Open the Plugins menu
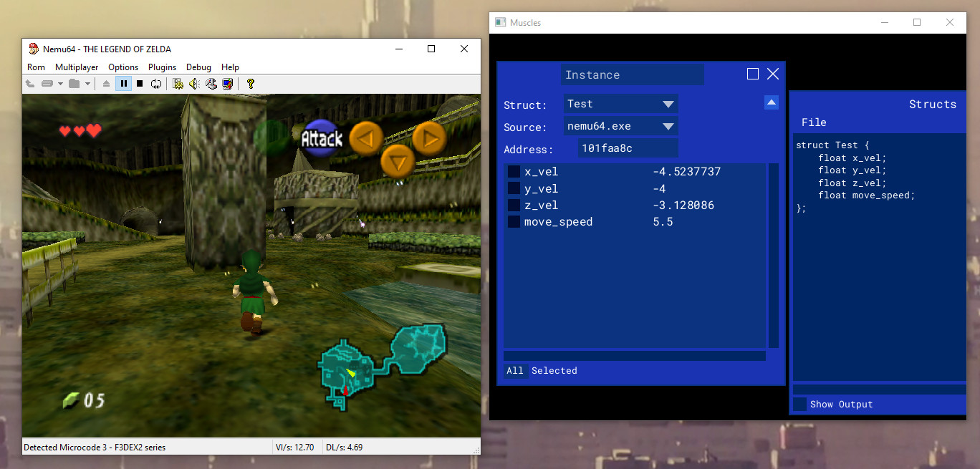The height and width of the screenshot is (469, 980). pos(162,67)
